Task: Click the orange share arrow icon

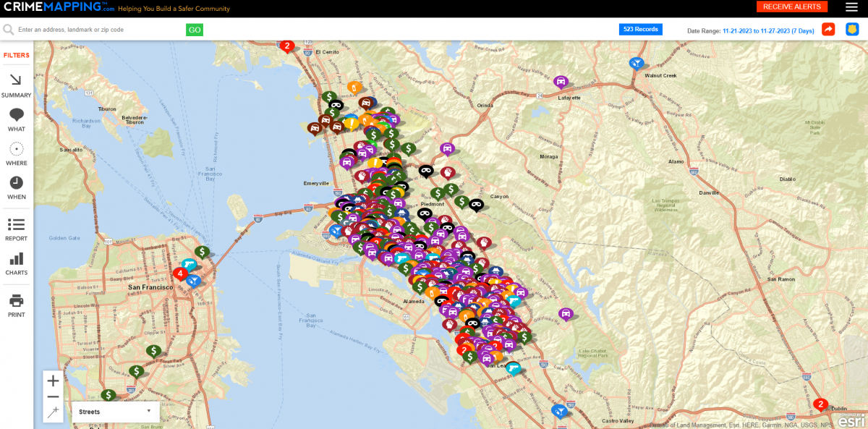Action: [828, 30]
